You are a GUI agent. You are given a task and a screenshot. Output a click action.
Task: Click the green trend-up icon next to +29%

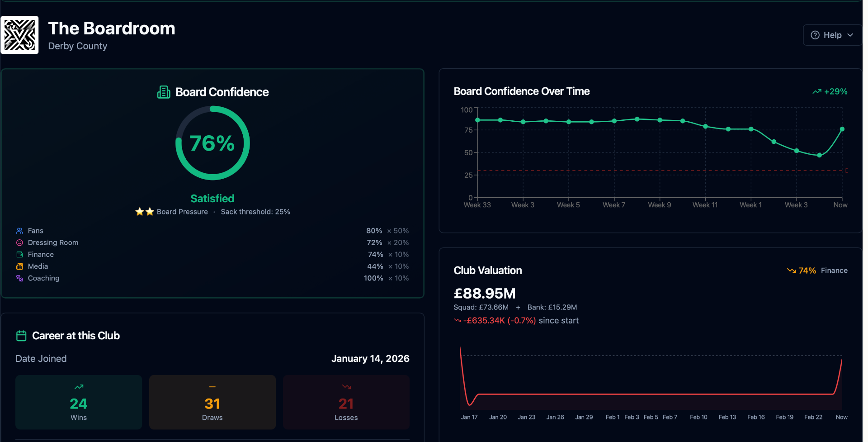(x=816, y=92)
